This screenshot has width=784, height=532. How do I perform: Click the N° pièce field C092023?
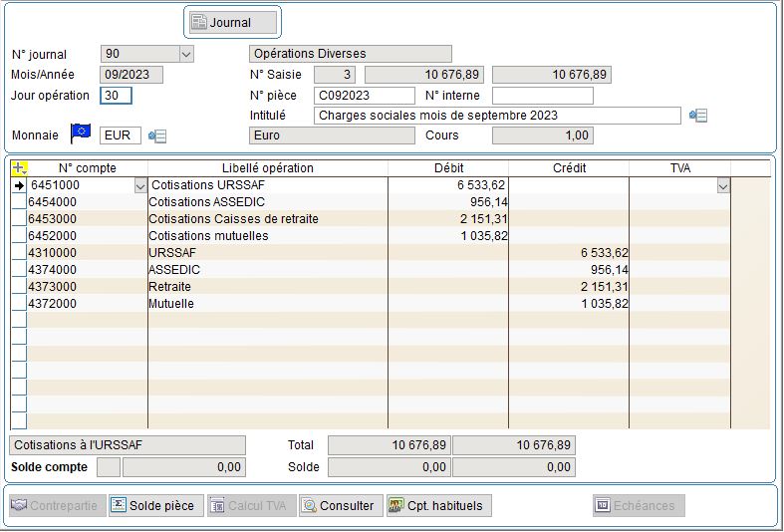click(x=364, y=96)
